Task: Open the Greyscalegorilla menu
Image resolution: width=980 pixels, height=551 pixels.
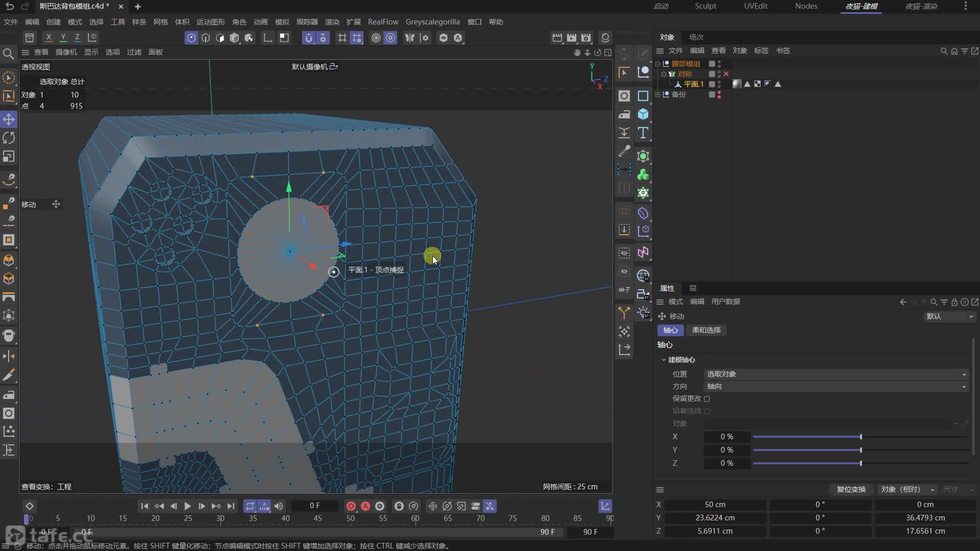Action: 432,22
